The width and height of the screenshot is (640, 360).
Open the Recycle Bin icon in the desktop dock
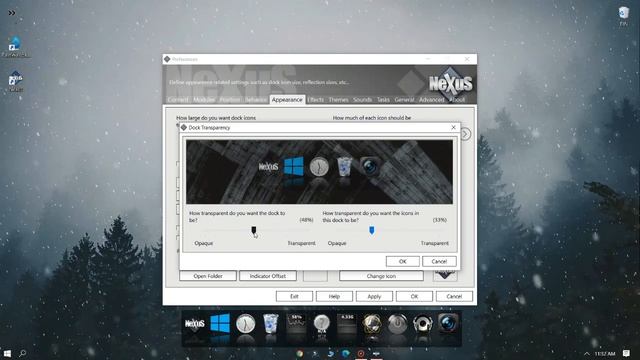pos(270,324)
